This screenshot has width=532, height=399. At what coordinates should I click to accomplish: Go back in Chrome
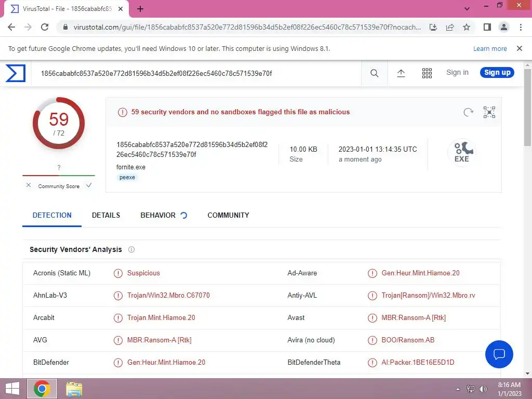click(x=11, y=27)
